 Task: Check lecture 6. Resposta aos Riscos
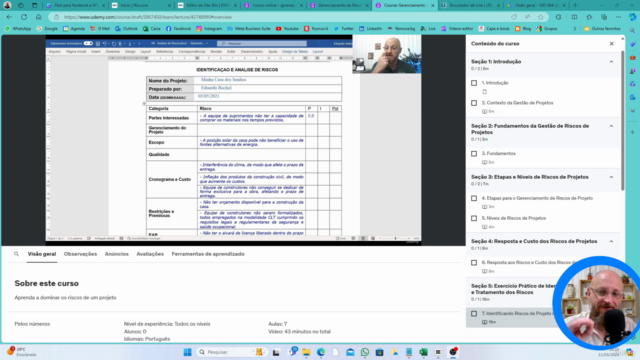(x=474, y=263)
